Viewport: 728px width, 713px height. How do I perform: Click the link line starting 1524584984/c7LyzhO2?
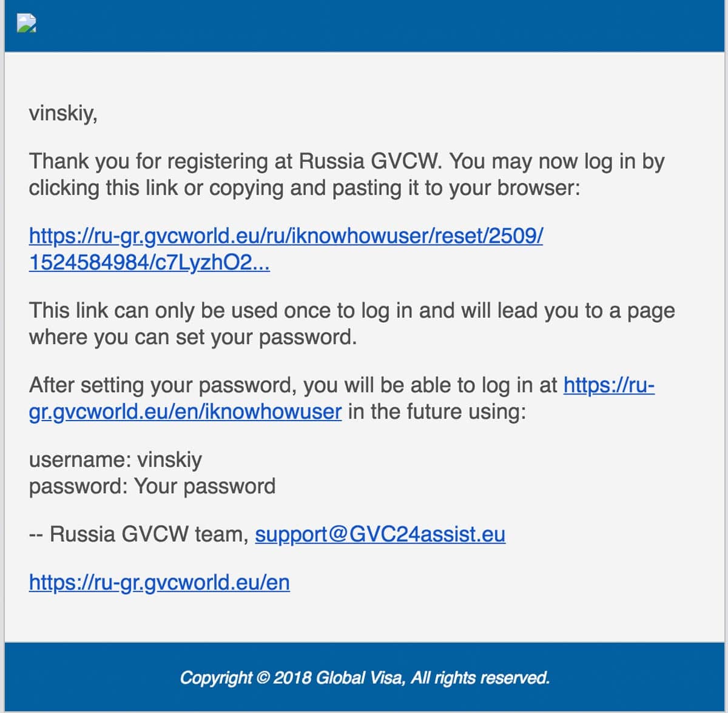[149, 262]
